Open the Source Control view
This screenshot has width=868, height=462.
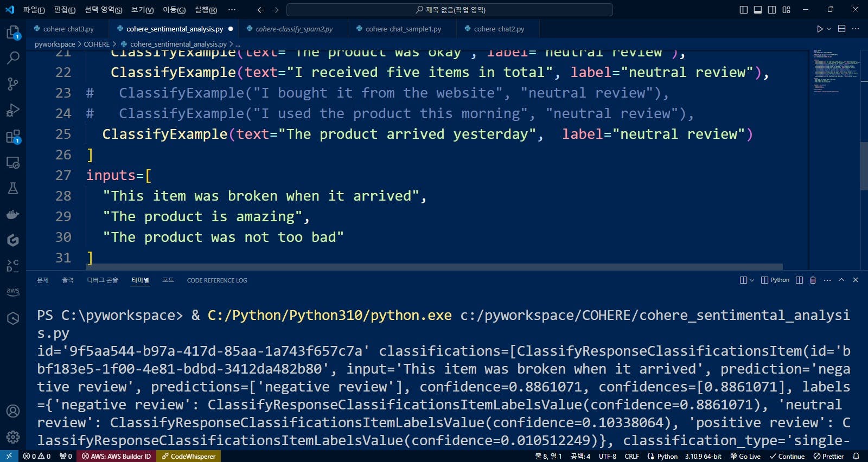pyautogui.click(x=13, y=84)
